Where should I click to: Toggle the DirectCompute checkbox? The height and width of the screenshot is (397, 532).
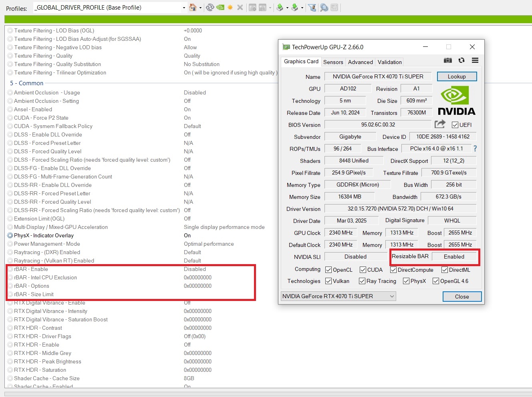pos(393,270)
